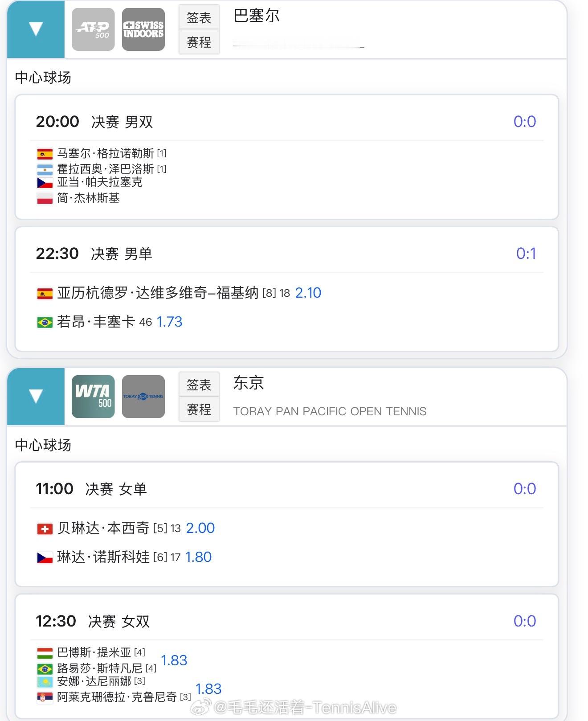Select odds 1.80 for 琳达·诺斯科娃
Viewport: 588px width, 721px height.
coord(198,557)
